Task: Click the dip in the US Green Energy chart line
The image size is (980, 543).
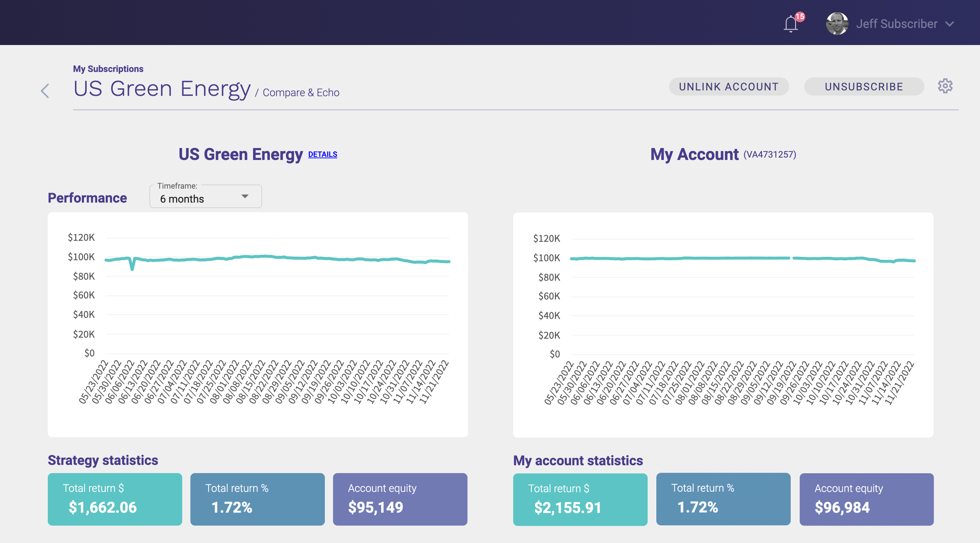Action: 132,267
